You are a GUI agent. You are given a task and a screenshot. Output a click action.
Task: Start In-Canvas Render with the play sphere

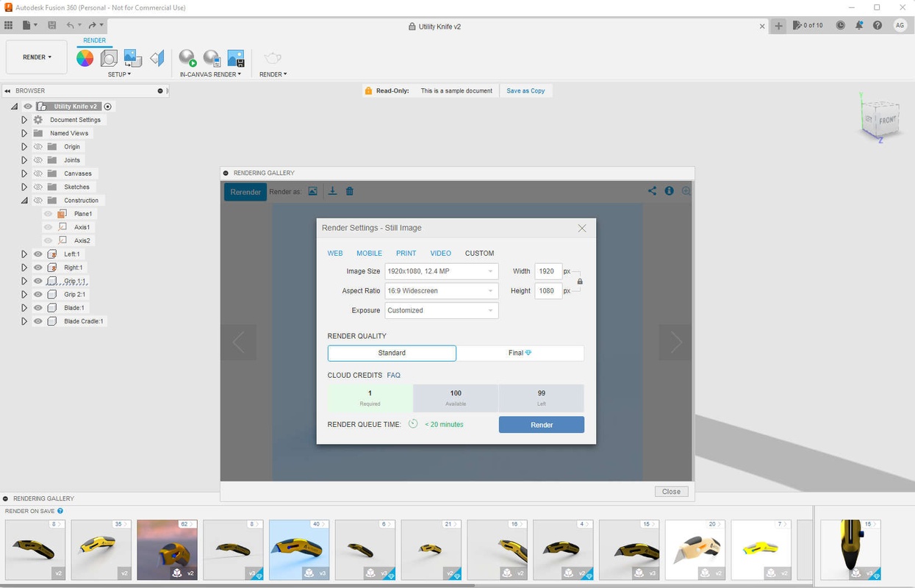coord(187,58)
